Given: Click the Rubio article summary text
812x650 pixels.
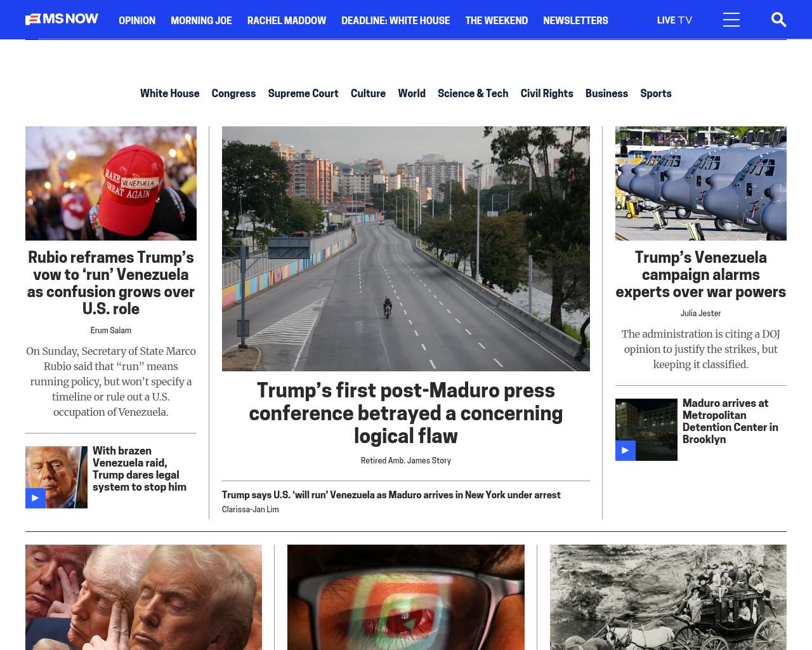Looking at the screenshot, I should coord(111,381).
